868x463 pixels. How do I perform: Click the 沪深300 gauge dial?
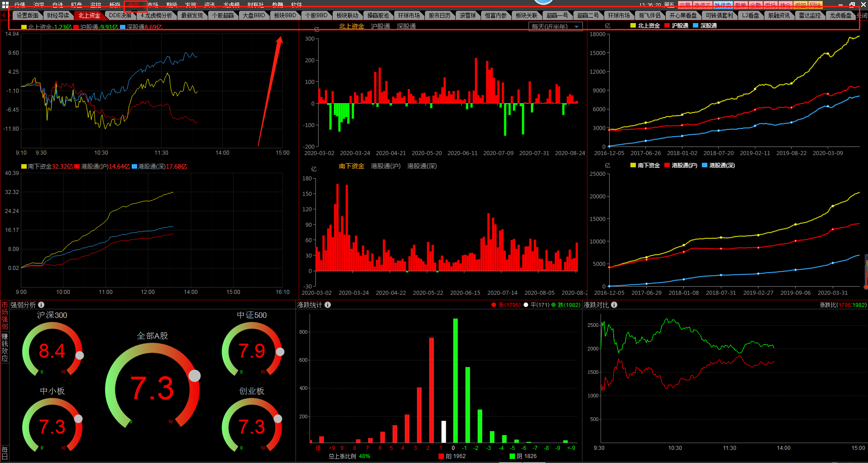(x=52, y=349)
